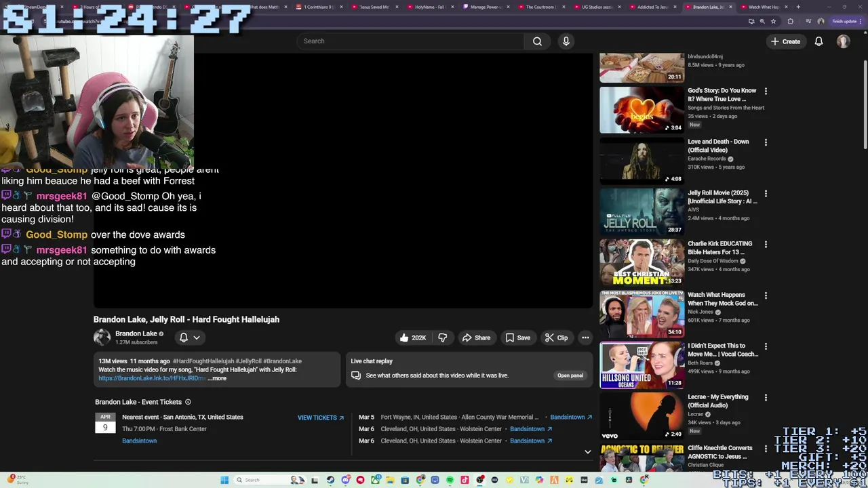Open Love and Death Down thumbnail
This screenshot has height=488, width=868.
[642, 161]
